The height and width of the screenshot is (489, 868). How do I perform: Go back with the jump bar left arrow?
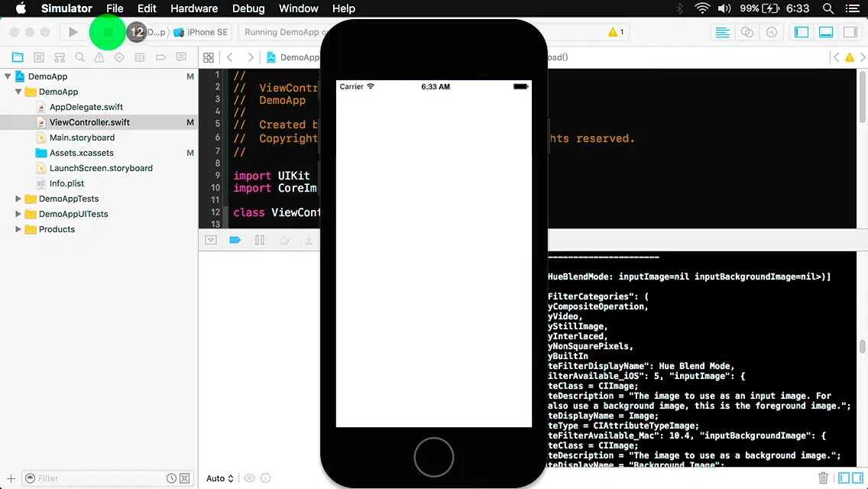click(230, 57)
